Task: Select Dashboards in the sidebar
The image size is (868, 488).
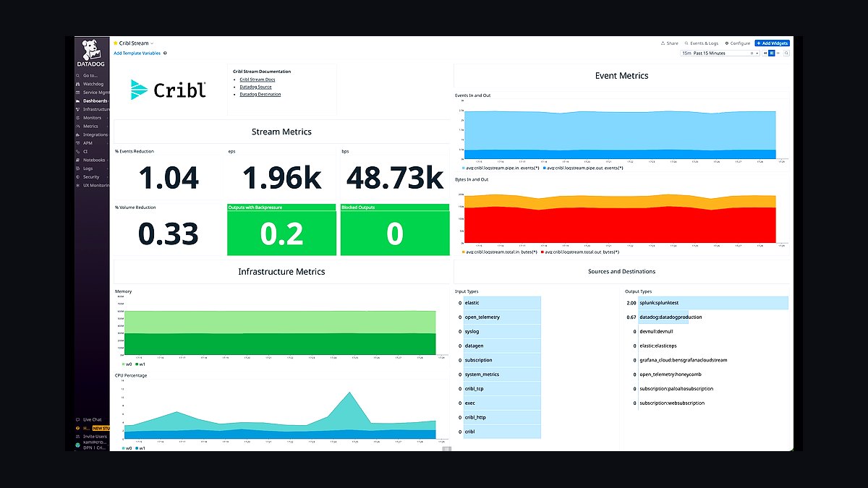Action: pos(91,100)
